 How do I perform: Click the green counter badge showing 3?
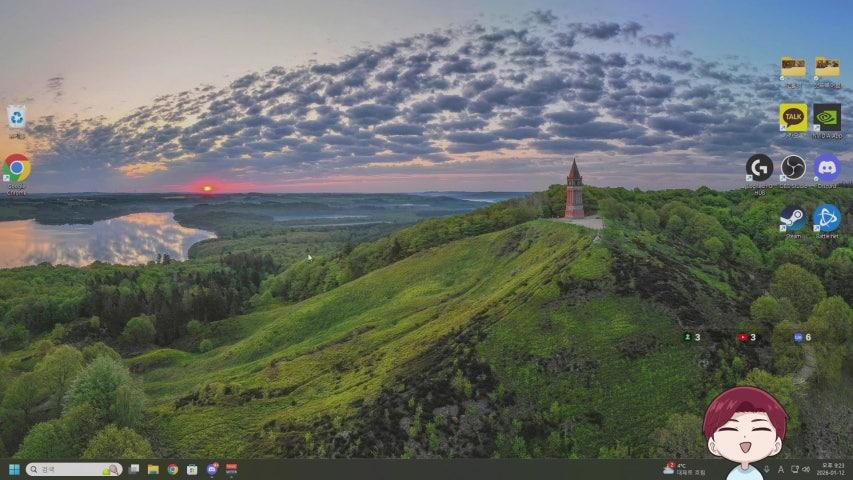pyautogui.click(x=692, y=337)
